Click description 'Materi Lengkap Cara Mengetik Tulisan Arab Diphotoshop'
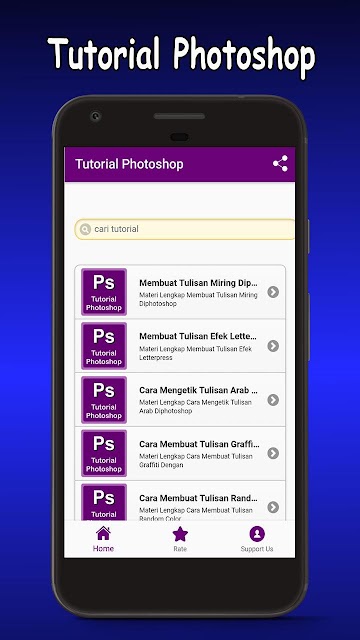 (x=196, y=407)
